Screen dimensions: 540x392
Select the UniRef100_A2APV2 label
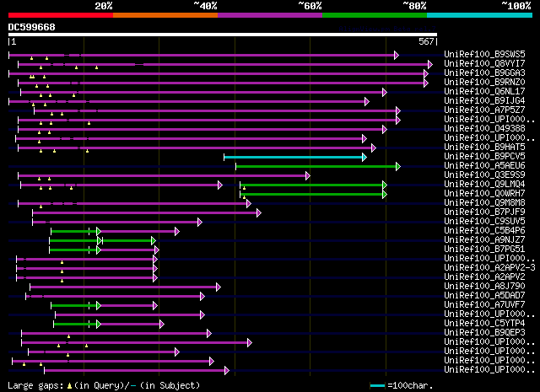[x=484, y=277]
